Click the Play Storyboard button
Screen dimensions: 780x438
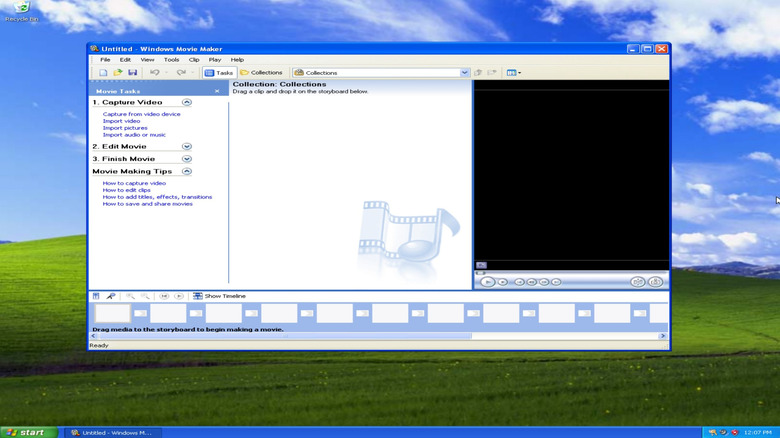[x=179, y=296]
